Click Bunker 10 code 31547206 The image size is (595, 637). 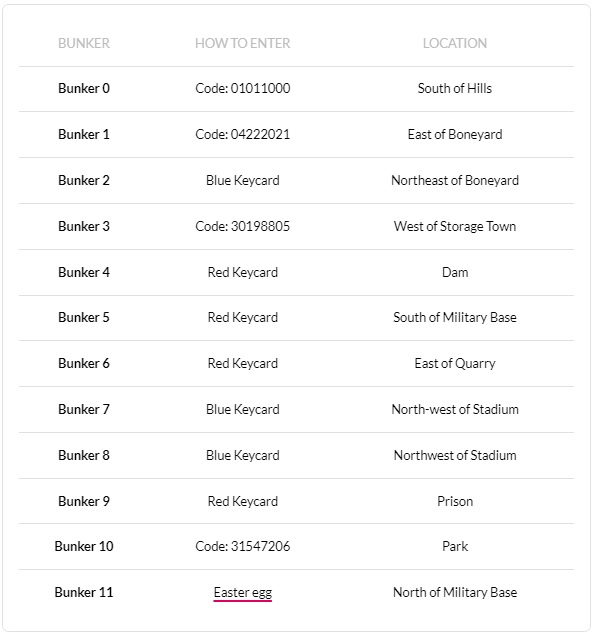pos(242,546)
